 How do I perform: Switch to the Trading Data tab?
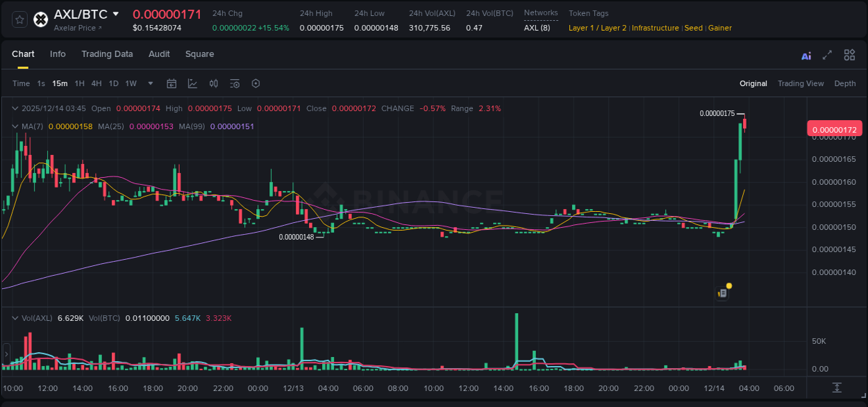107,54
